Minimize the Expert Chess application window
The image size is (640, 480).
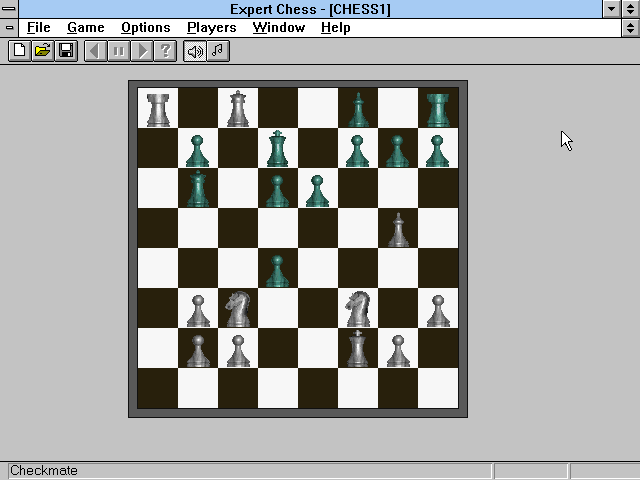point(611,9)
